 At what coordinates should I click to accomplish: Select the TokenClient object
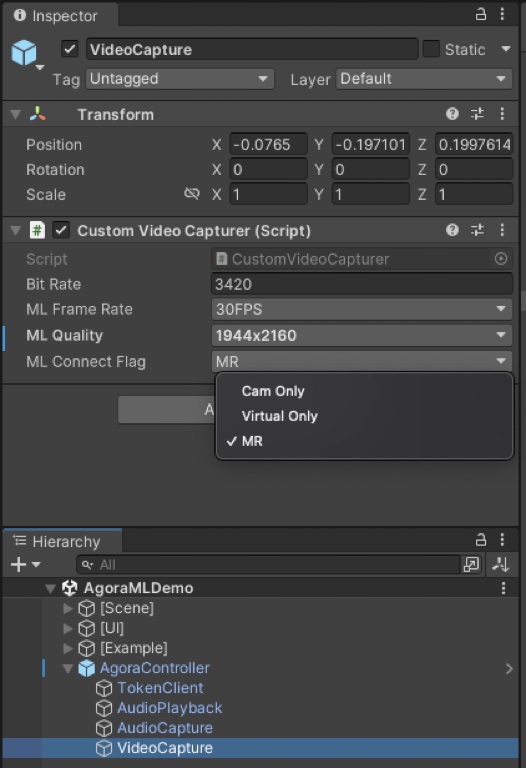click(261, 688)
